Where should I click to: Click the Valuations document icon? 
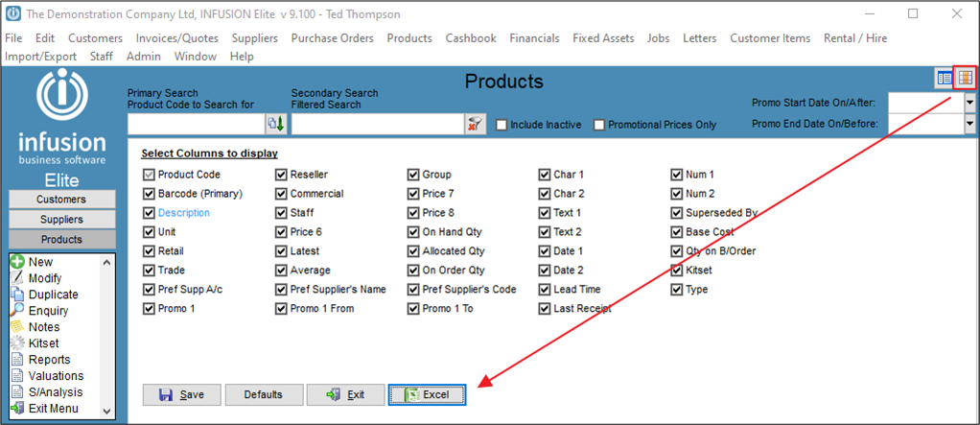[x=17, y=376]
